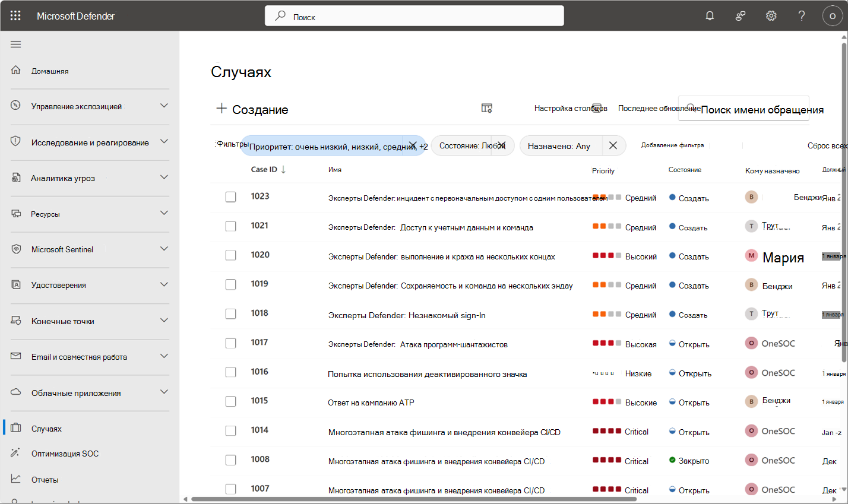
Task: Mark the checkbox for case 1016
Action: pos(230,372)
